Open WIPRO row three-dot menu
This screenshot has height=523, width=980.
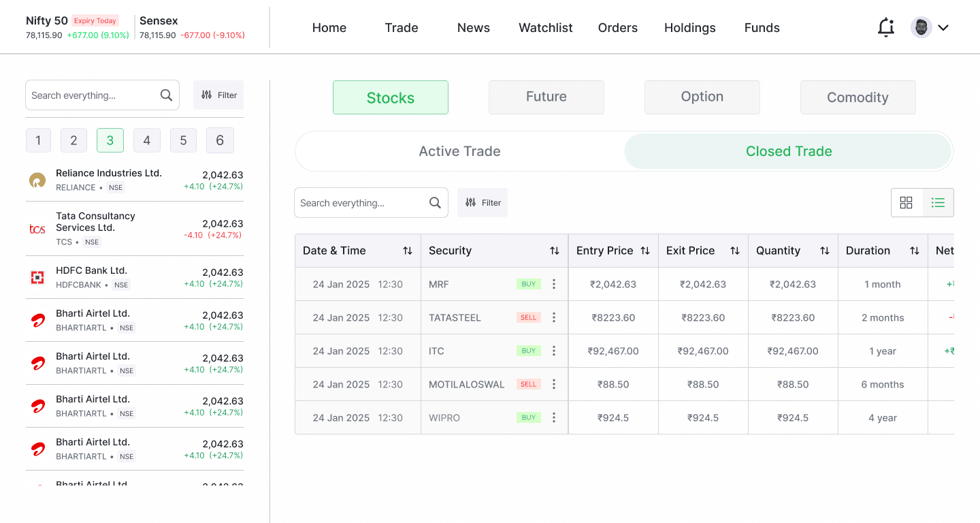[x=554, y=417]
